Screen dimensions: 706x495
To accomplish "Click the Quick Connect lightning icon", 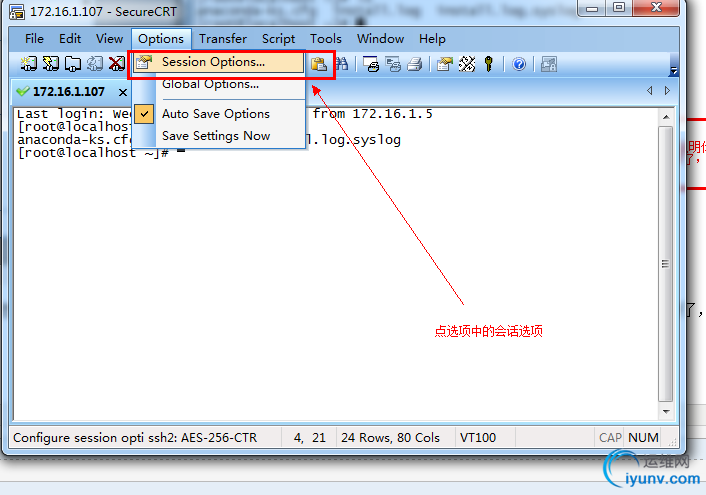I will (50, 64).
